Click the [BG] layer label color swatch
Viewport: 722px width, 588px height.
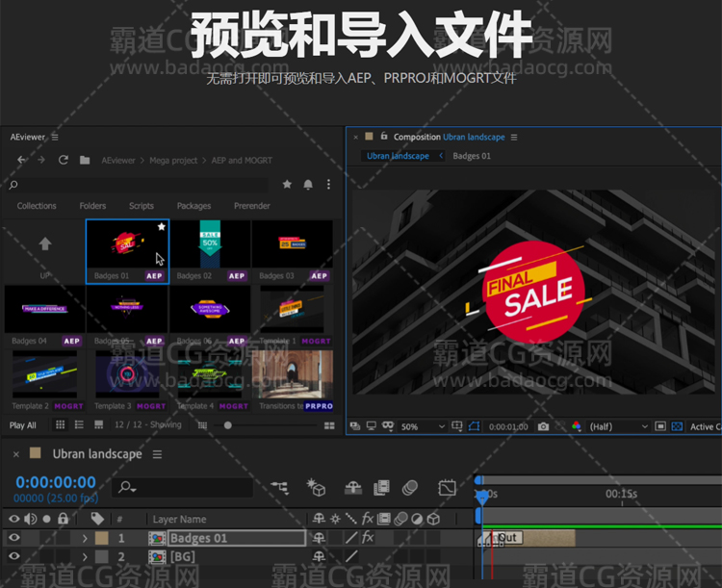click(x=101, y=556)
